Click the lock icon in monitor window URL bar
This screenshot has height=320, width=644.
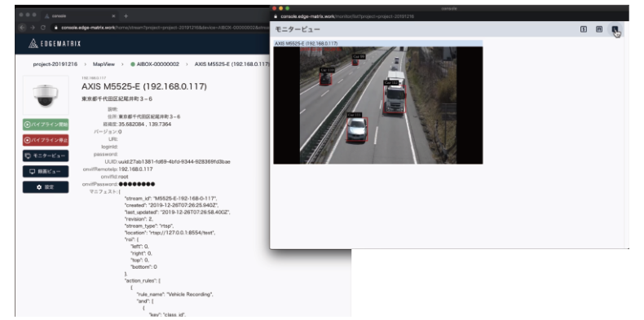(x=276, y=16)
